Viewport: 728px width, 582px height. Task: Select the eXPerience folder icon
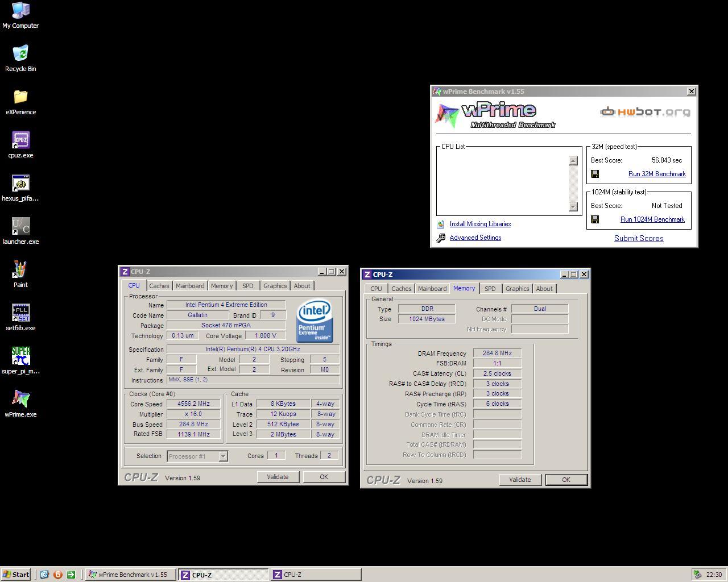20,102
